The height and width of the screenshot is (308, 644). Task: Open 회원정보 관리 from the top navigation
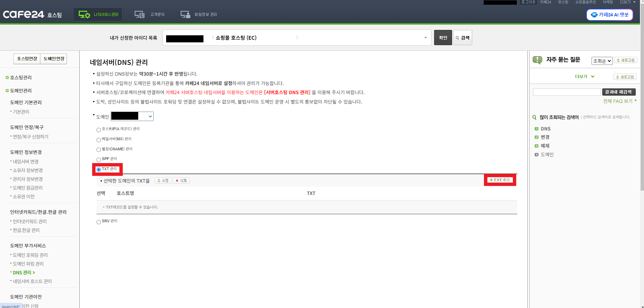pos(198,14)
